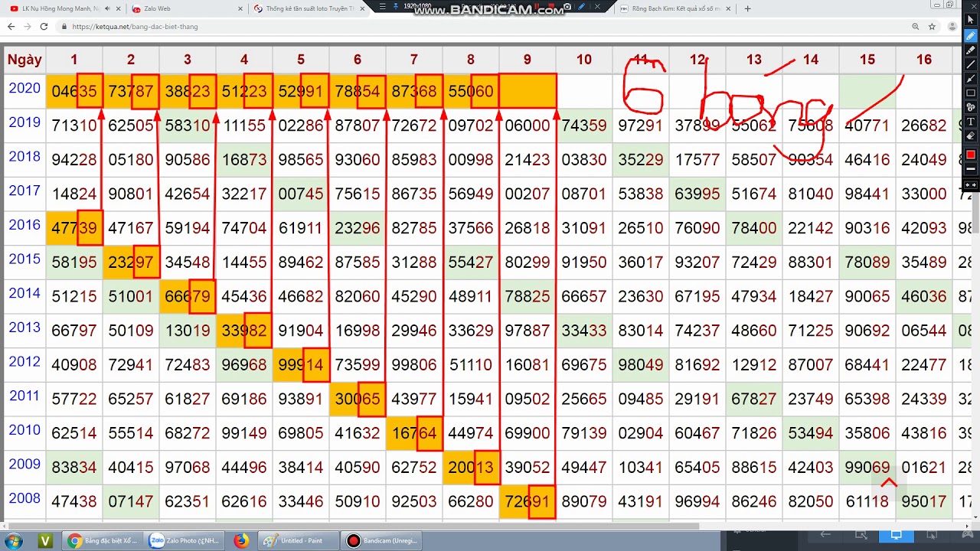The width and height of the screenshot is (980, 551).
Task: Open the 2010 year link
Action: (x=24, y=429)
